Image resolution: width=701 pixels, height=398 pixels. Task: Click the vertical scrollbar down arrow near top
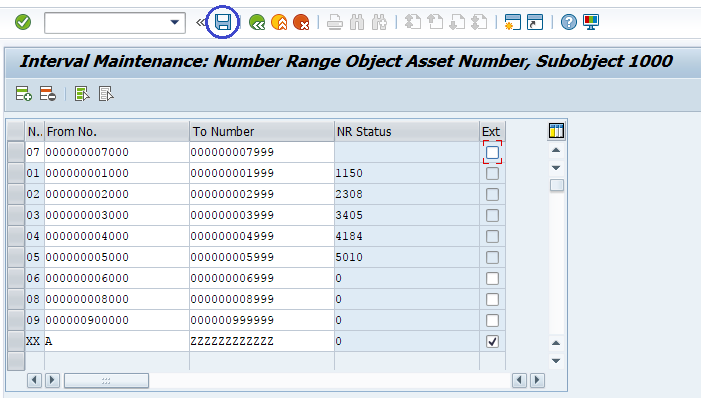click(x=556, y=168)
